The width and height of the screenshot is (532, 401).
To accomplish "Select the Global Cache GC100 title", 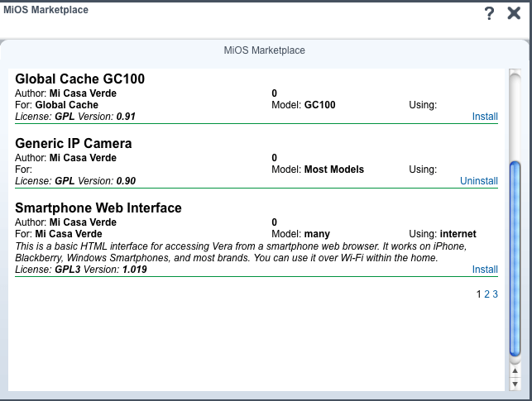I will [79, 79].
